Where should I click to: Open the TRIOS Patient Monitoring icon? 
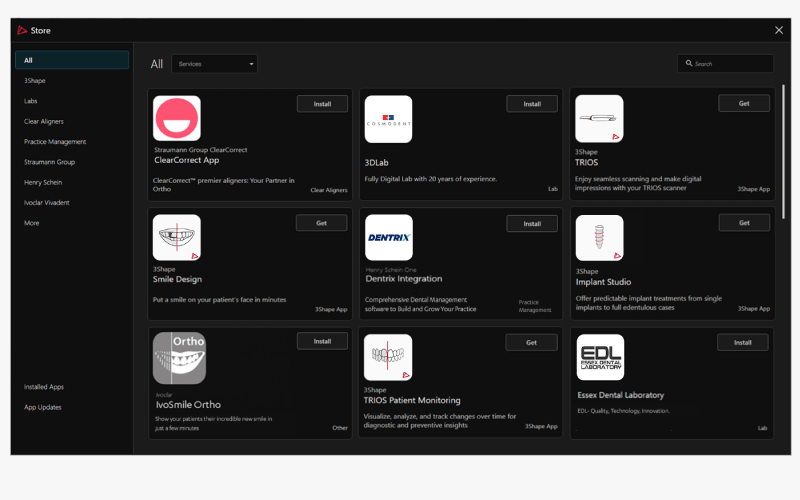388,357
